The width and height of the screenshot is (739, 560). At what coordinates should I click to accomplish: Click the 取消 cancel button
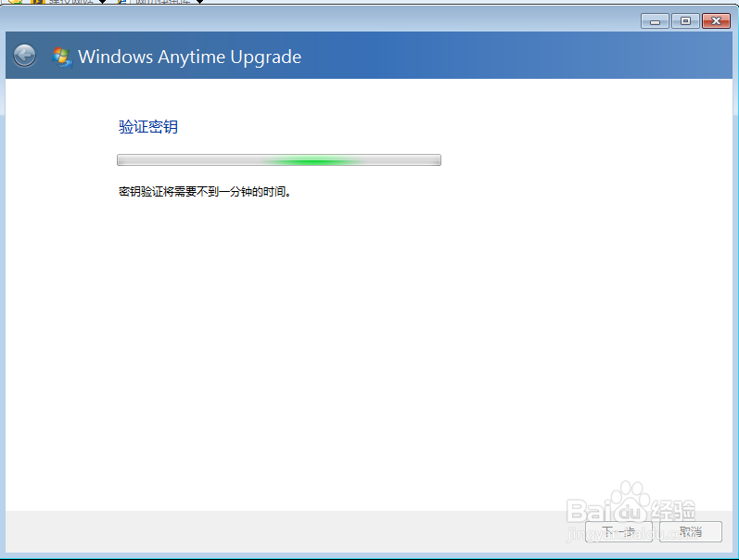click(691, 531)
